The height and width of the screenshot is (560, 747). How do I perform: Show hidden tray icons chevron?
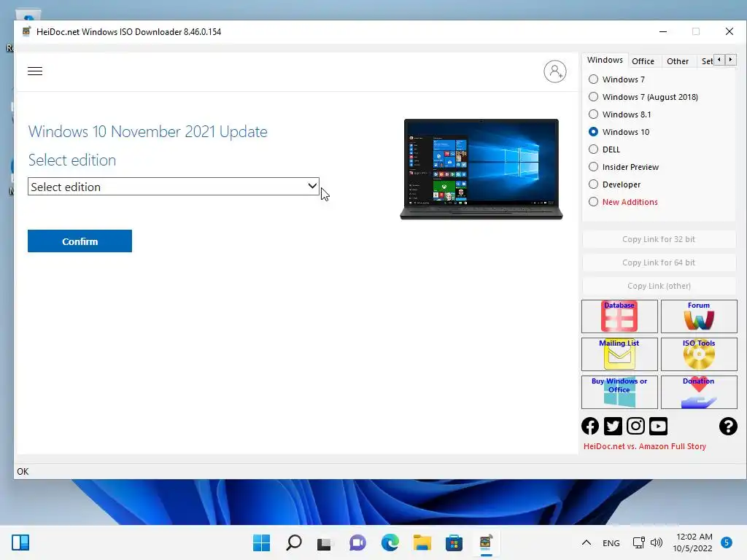click(x=587, y=542)
